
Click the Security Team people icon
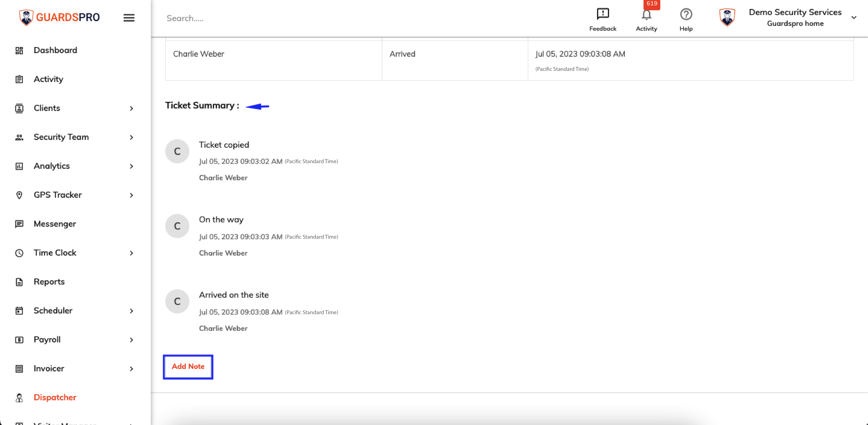point(19,137)
